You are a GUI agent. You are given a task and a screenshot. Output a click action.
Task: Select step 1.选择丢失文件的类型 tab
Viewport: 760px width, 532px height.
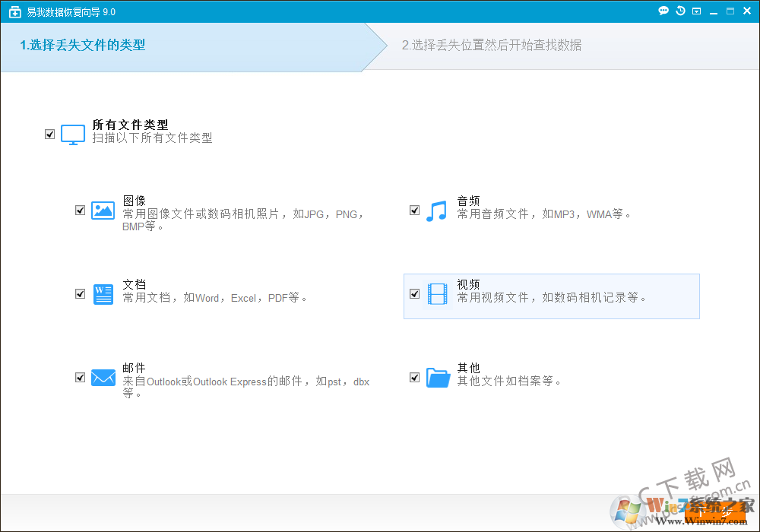pyautogui.click(x=82, y=46)
